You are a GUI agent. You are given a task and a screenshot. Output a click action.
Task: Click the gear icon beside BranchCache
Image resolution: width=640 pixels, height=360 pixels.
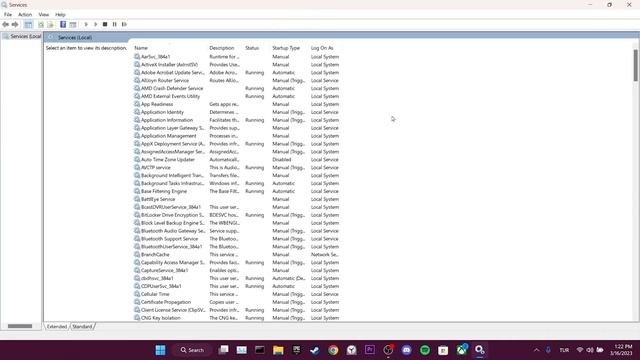click(137, 254)
